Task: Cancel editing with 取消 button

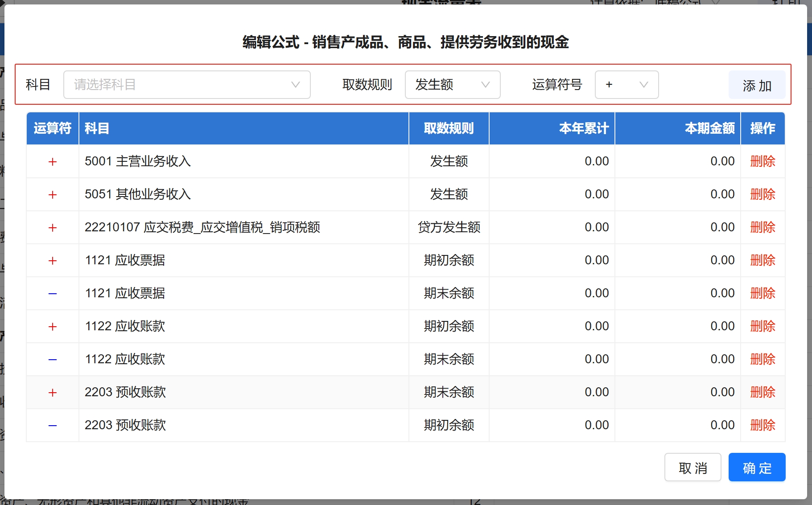Action: [692, 468]
